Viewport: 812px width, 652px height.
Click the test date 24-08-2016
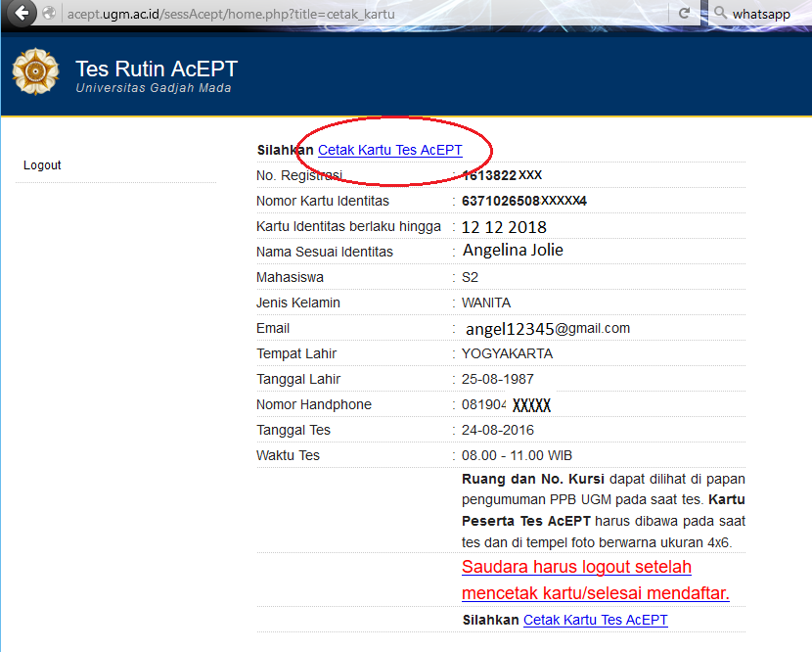pyautogui.click(x=498, y=430)
